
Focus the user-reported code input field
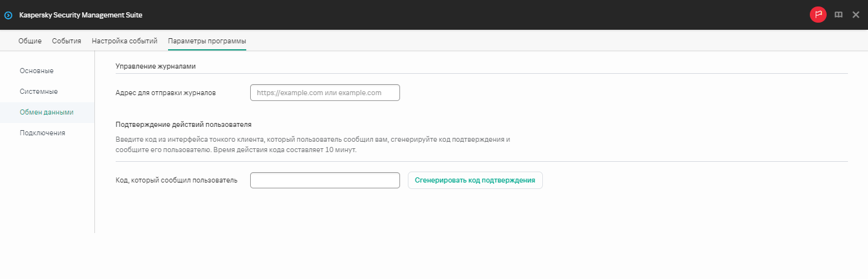point(324,180)
